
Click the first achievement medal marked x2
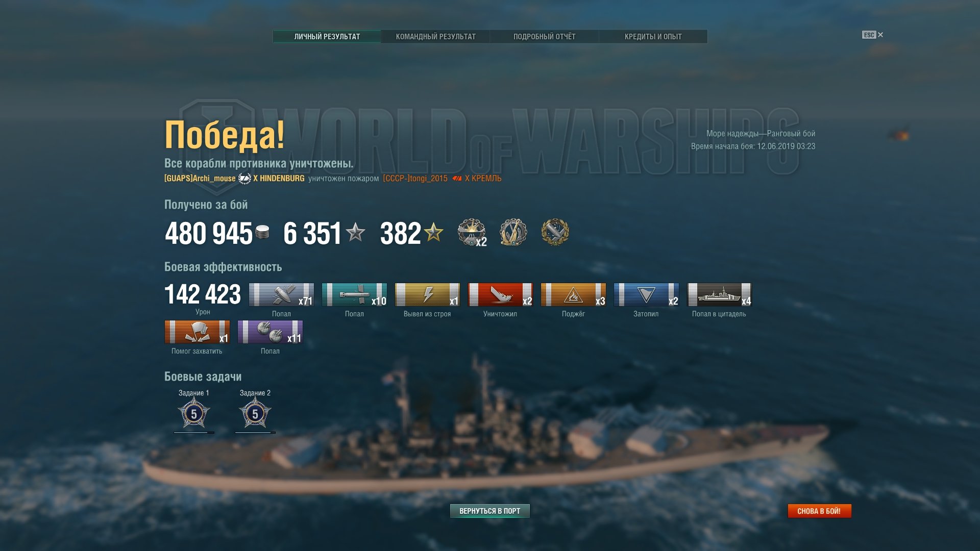pos(472,233)
